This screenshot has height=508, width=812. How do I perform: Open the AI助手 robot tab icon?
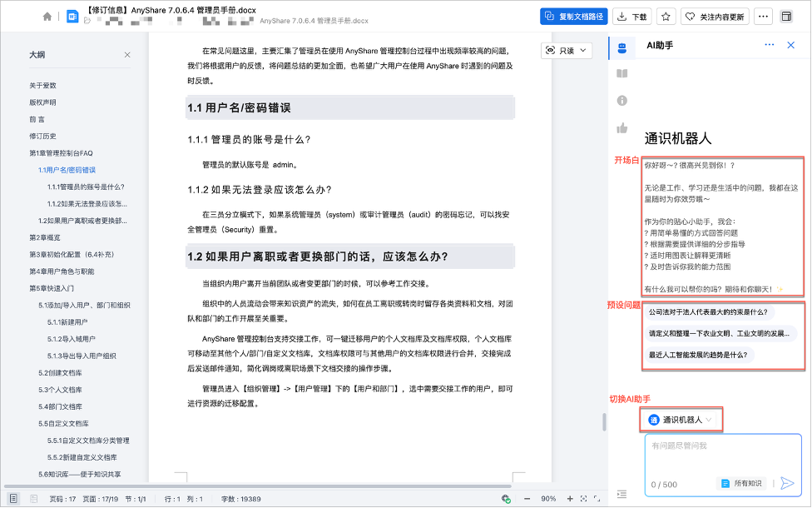622,48
